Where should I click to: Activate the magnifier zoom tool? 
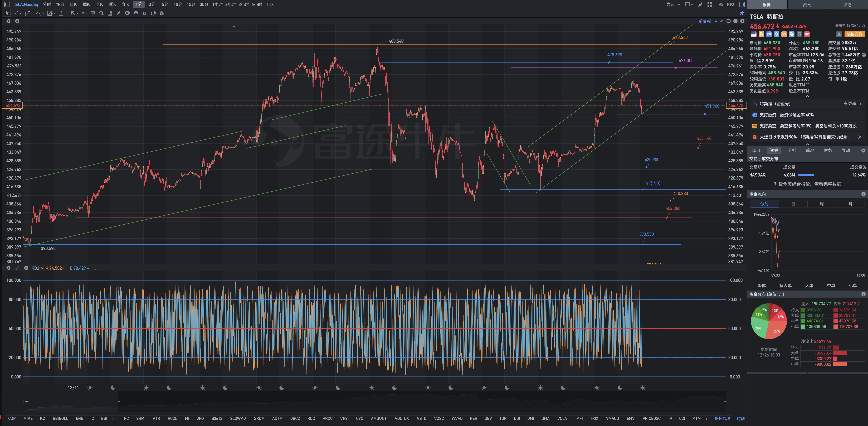tap(101, 13)
